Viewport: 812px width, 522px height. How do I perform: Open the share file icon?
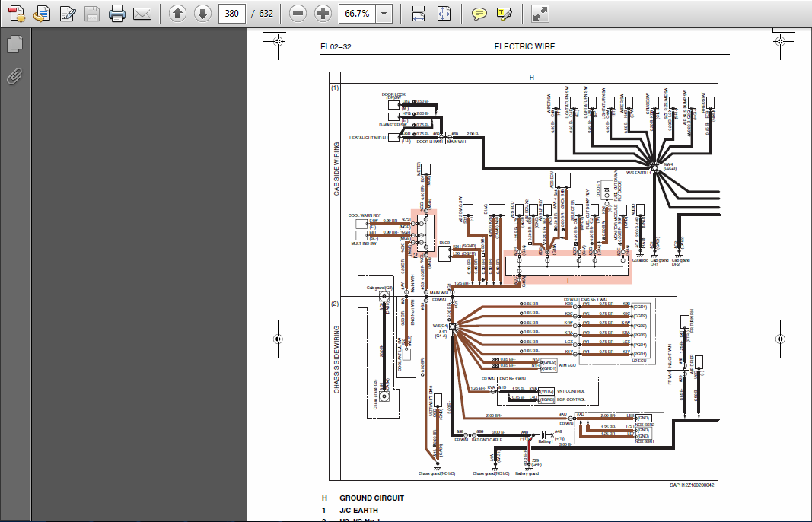(41, 14)
